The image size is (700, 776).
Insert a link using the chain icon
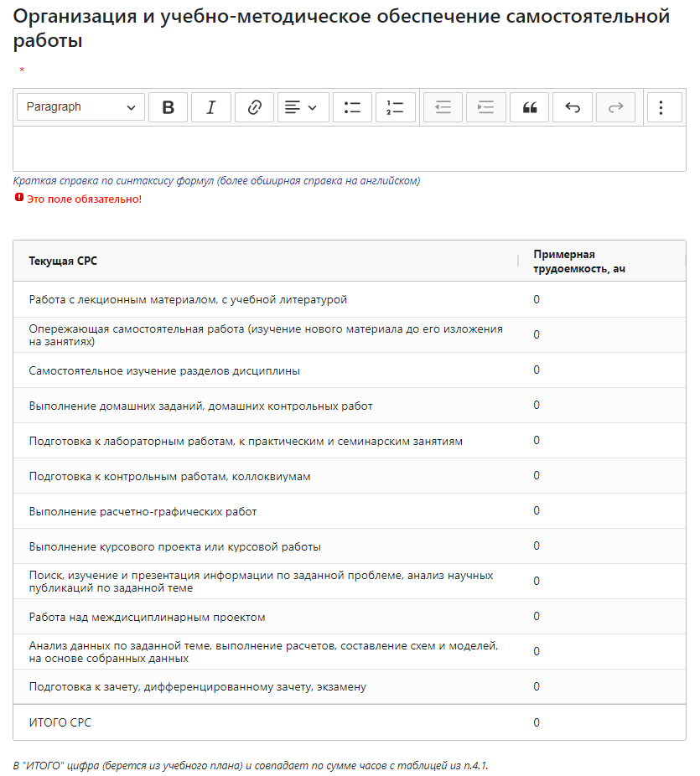pos(254,107)
